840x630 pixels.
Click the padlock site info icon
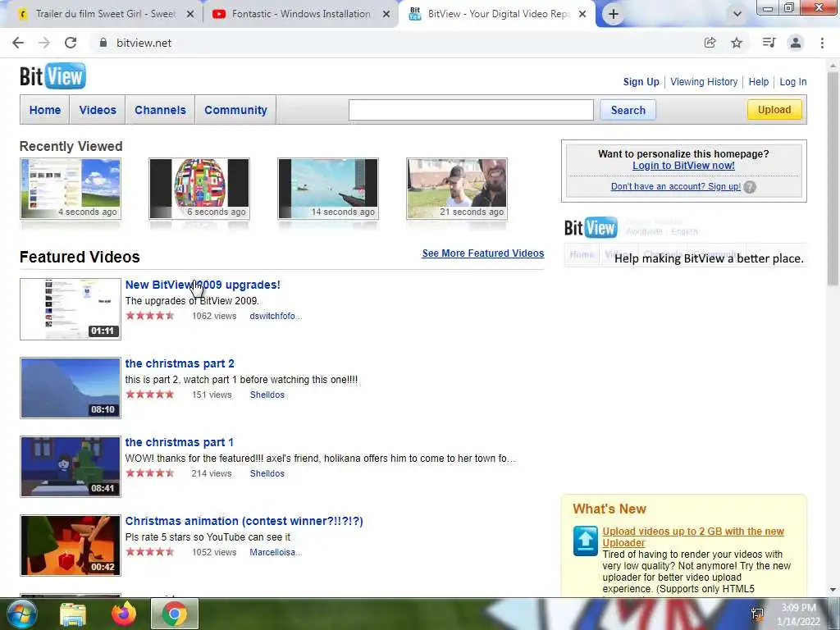(x=103, y=43)
